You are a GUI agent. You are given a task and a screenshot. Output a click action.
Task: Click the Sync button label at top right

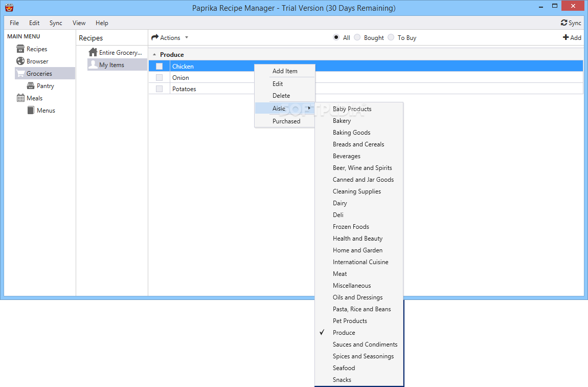pos(575,23)
